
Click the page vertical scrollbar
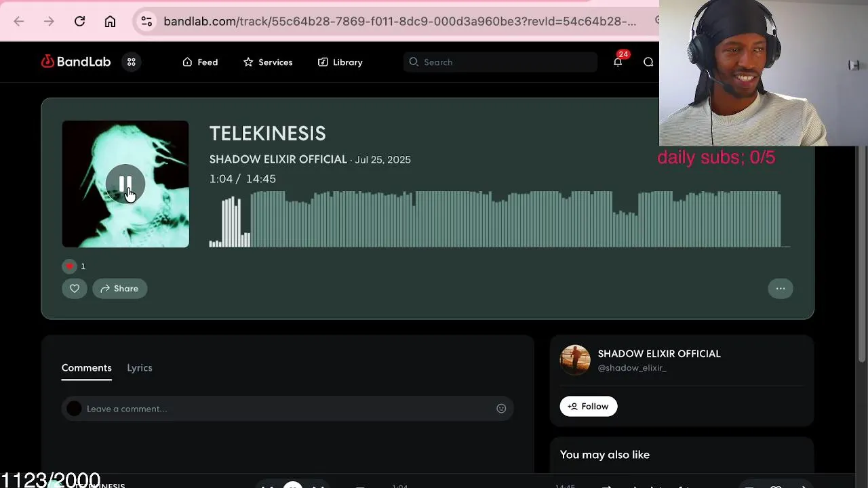(x=863, y=254)
